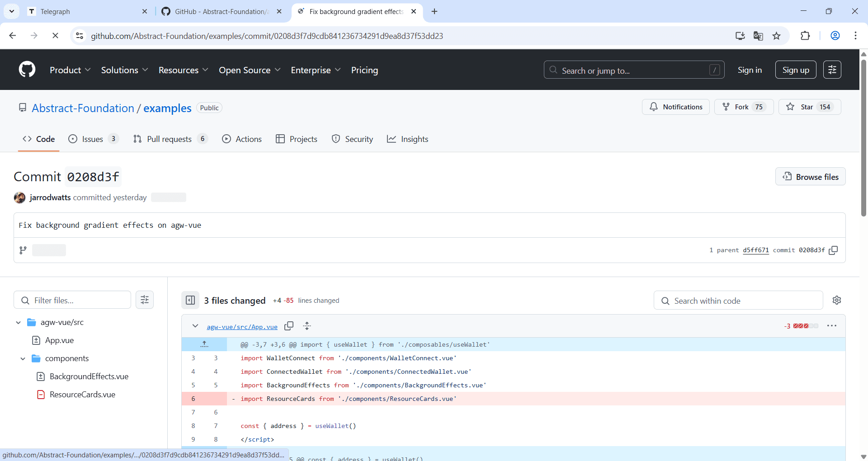The image size is (868, 461).
Task: Focus the Search within code field
Action: [738, 301]
